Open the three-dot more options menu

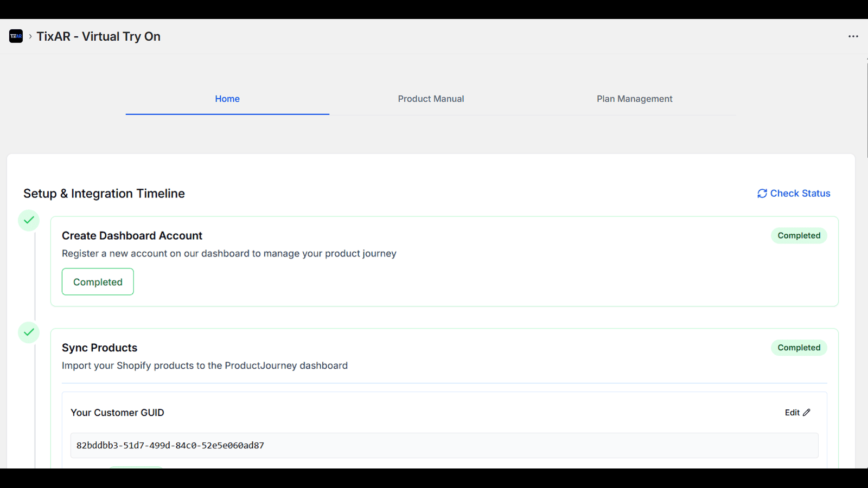tap(853, 36)
